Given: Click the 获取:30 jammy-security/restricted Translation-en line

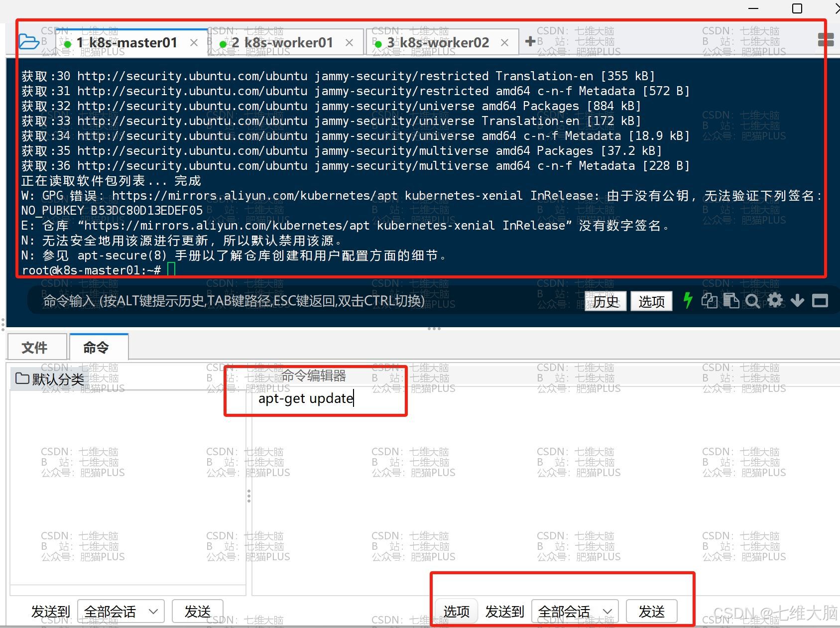Looking at the screenshot, I should [338, 76].
